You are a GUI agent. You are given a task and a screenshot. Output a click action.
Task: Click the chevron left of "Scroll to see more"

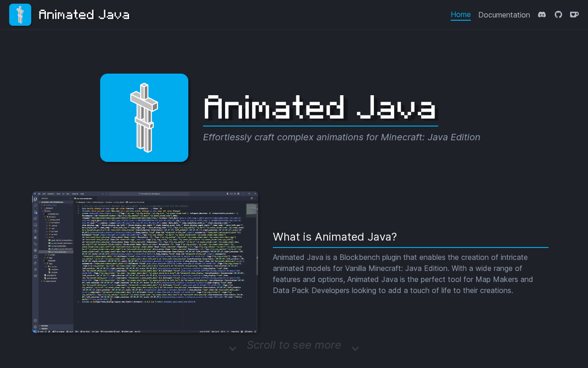(x=233, y=349)
